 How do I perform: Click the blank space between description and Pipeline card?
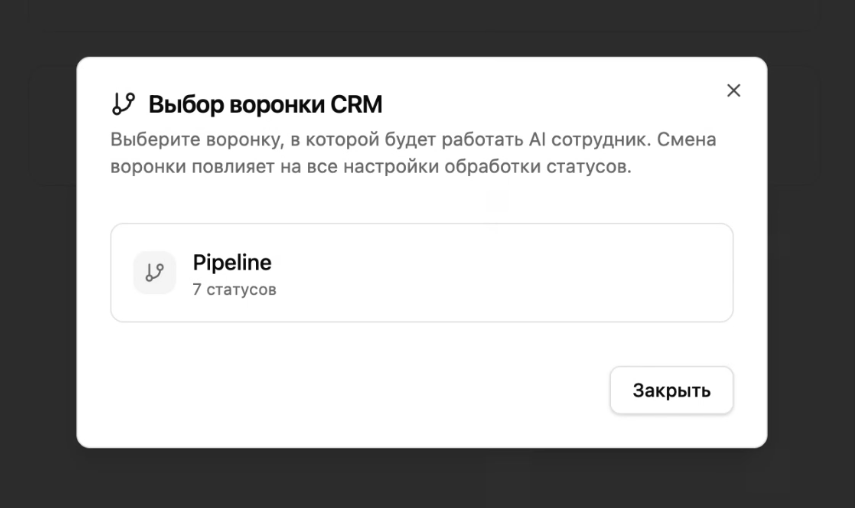pyautogui.click(x=421, y=202)
